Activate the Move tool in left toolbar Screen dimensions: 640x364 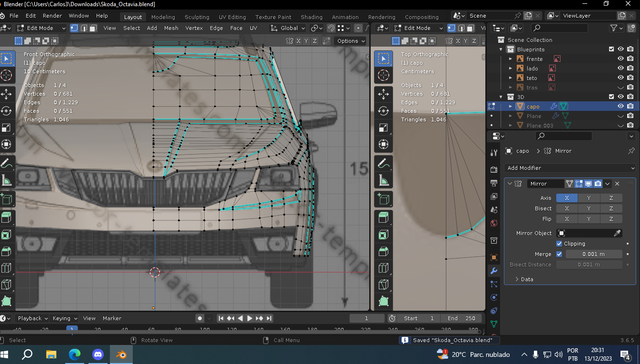pos(7,94)
